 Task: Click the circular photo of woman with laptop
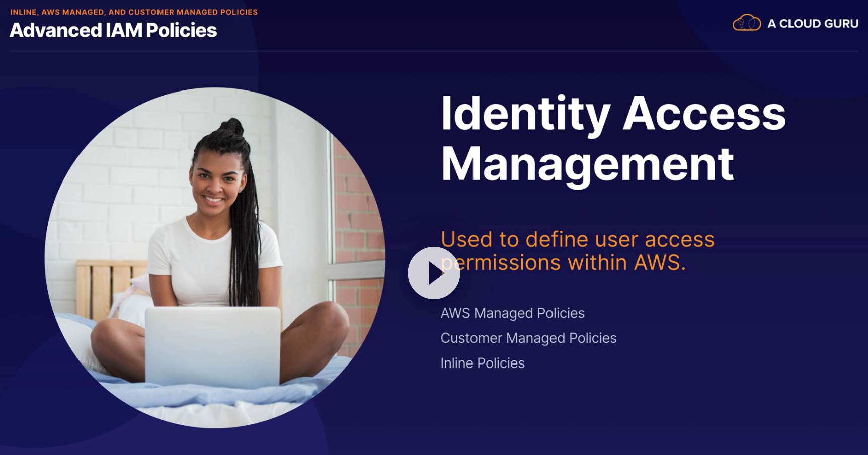(x=215, y=258)
